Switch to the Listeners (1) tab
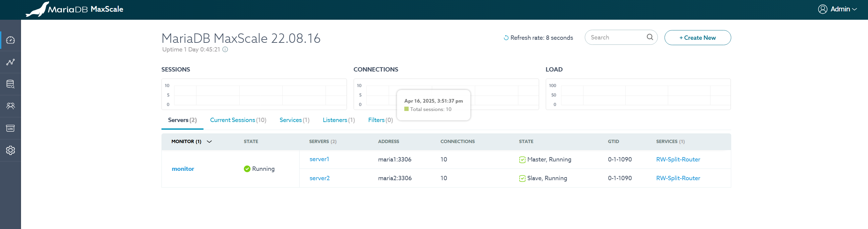This screenshot has height=229, width=868. (339, 120)
